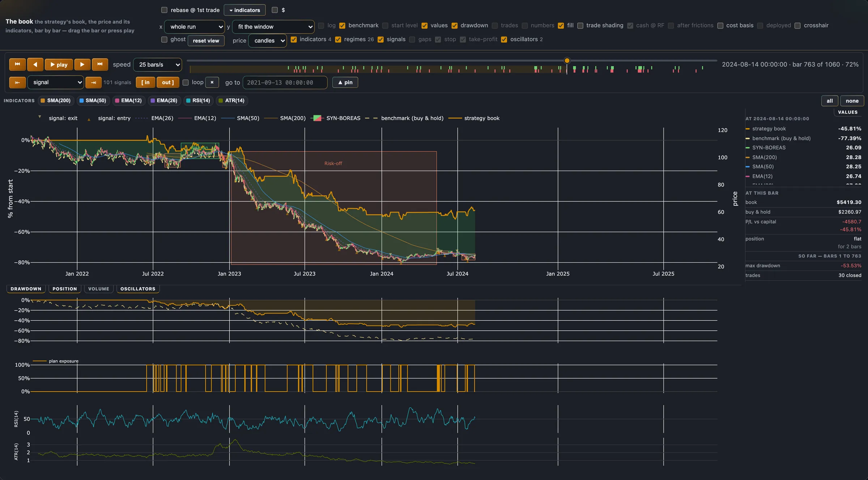Switch to VOLUME tab
Image resolution: width=868 pixels, height=480 pixels.
(x=99, y=289)
